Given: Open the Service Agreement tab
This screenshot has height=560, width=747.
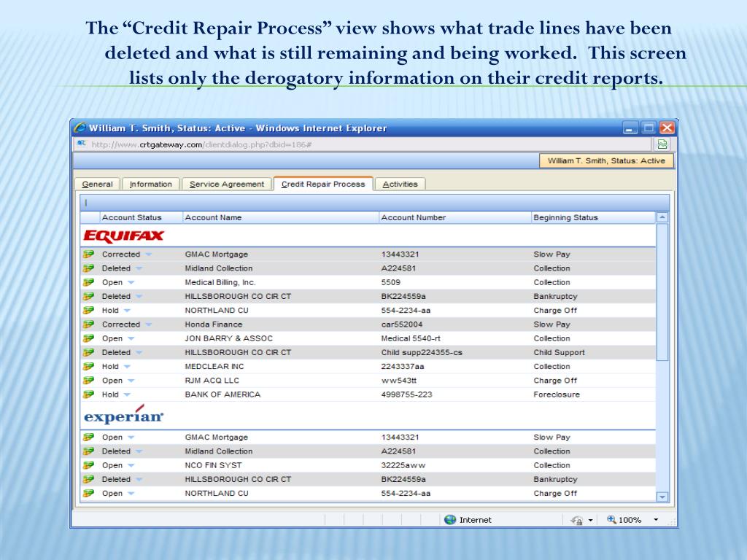Looking at the screenshot, I should pyautogui.click(x=226, y=184).
